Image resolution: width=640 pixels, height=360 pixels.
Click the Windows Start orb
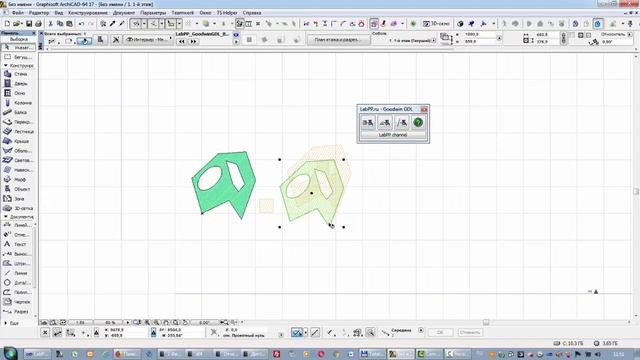tap(10, 353)
